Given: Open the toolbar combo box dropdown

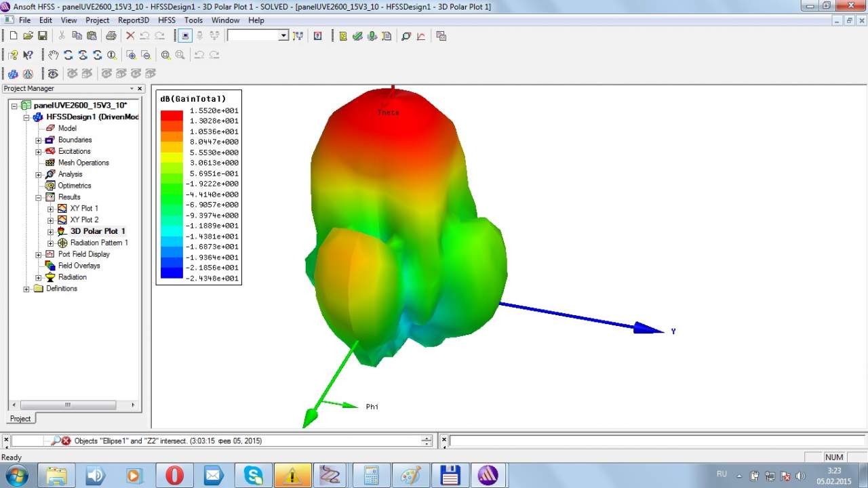Looking at the screenshot, I should 283,35.
